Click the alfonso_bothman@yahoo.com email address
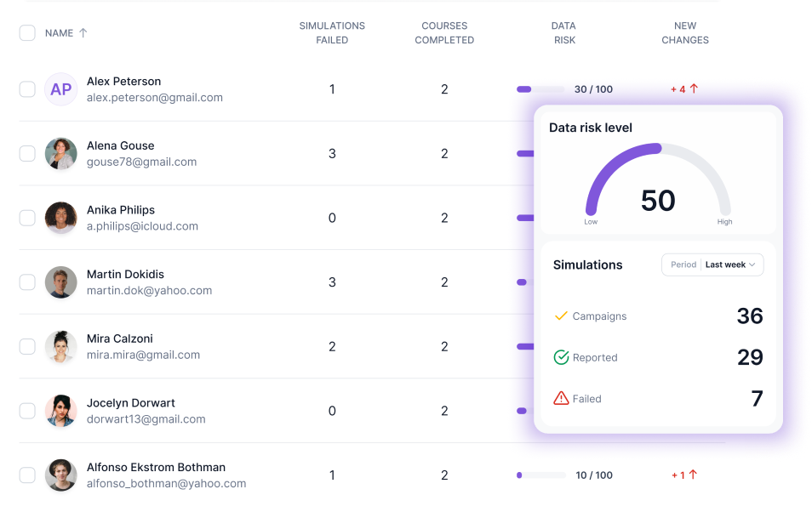This screenshot has width=812, height=512. click(x=166, y=483)
